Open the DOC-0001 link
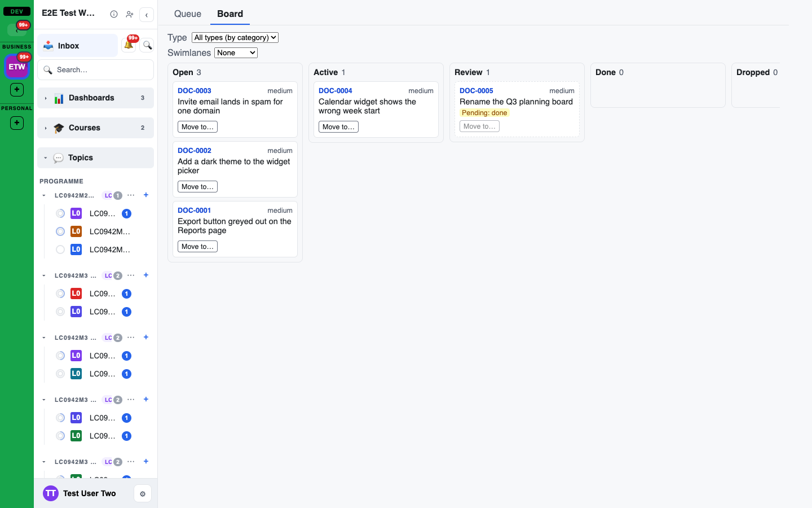This screenshot has width=812, height=508. (195, 210)
